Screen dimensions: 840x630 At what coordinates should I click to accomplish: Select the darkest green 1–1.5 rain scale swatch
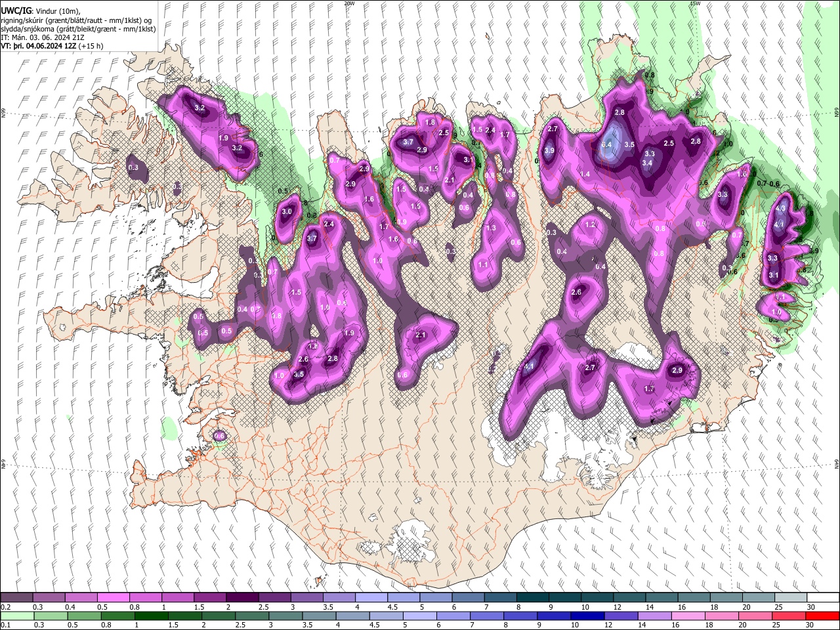coord(152,616)
